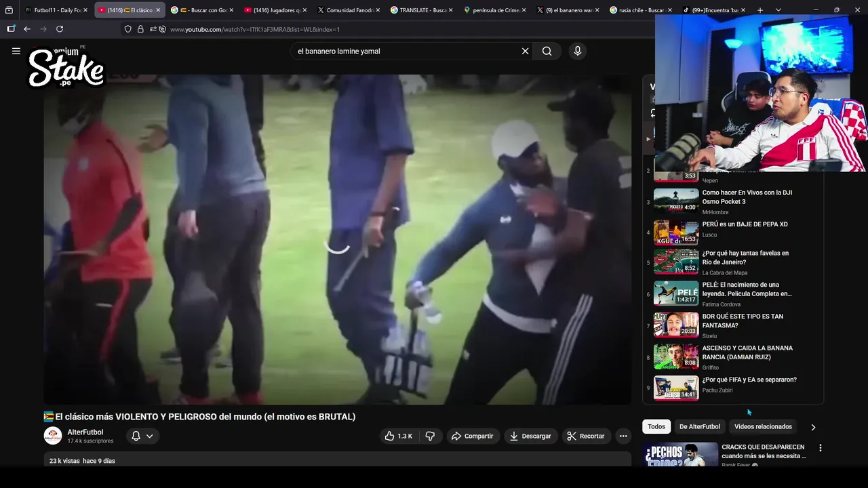This screenshot has height=488, width=868.
Task: Start voice search with microphone icon
Action: click(577, 51)
